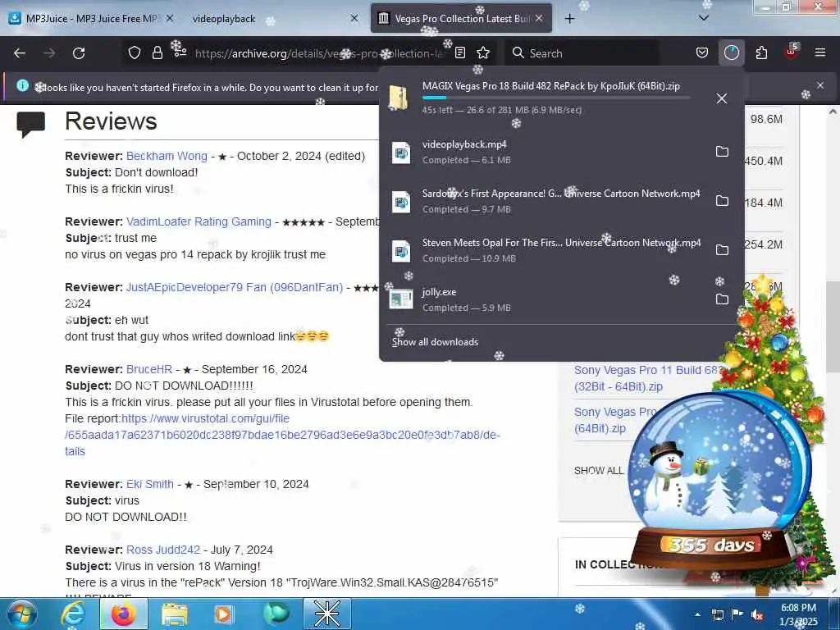The width and height of the screenshot is (840, 630).
Task: Open Beckham Wong reviewer profile
Action: [167, 156]
